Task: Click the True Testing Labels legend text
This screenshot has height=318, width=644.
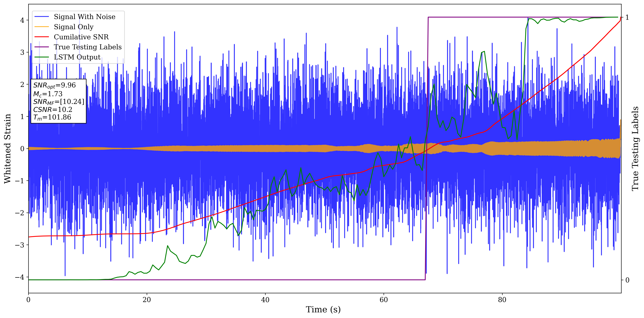Action: click(x=87, y=47)
